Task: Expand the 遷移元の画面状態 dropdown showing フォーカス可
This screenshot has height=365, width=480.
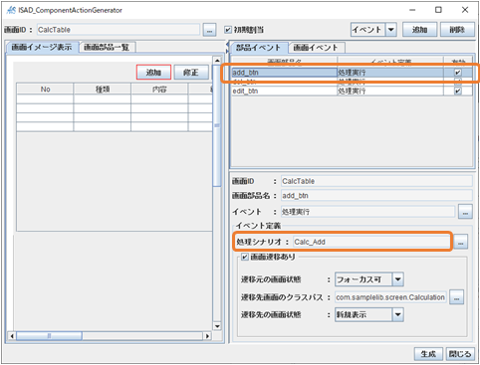Action: pos(398,279)
